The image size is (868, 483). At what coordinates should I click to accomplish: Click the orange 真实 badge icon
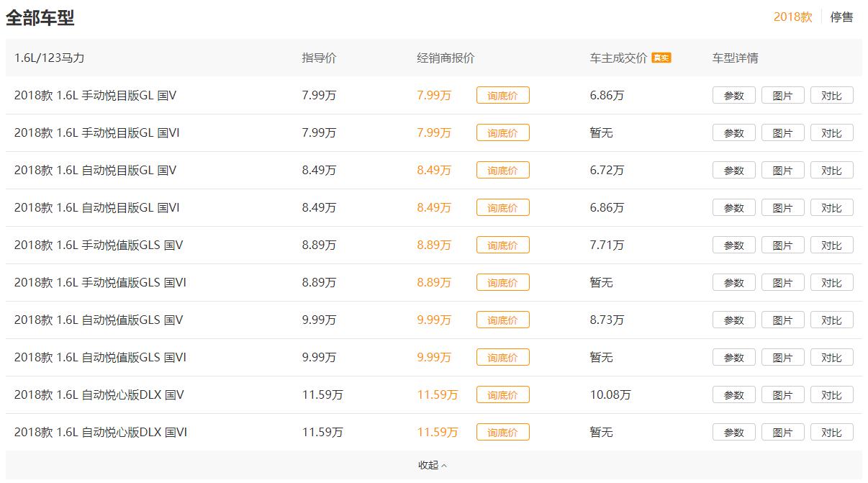tap(661, 58)
